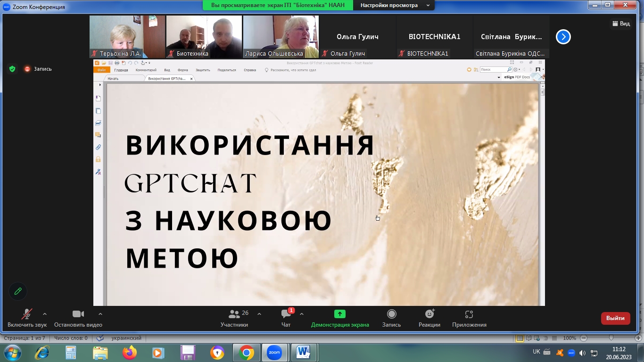Unmute microphone via Включить звук
The height and width of the screenshot is (362, 644).
27,318
